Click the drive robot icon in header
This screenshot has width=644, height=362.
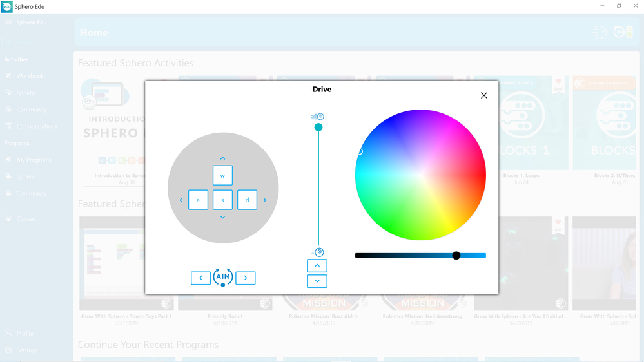pyautogui.click(x=600, y=32)
